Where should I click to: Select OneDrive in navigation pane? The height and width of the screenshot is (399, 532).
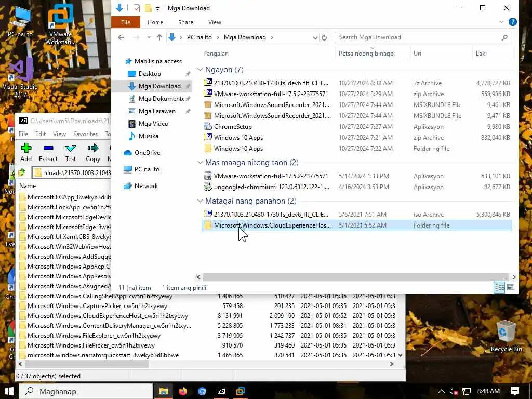147,152
